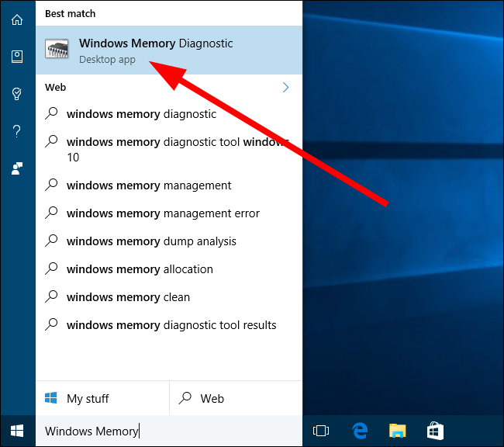The height and width of the screenshot is (447, 504).
Task: Open Windows Memory Diagnostic desktop app result
Action: [x=169, y=50]
